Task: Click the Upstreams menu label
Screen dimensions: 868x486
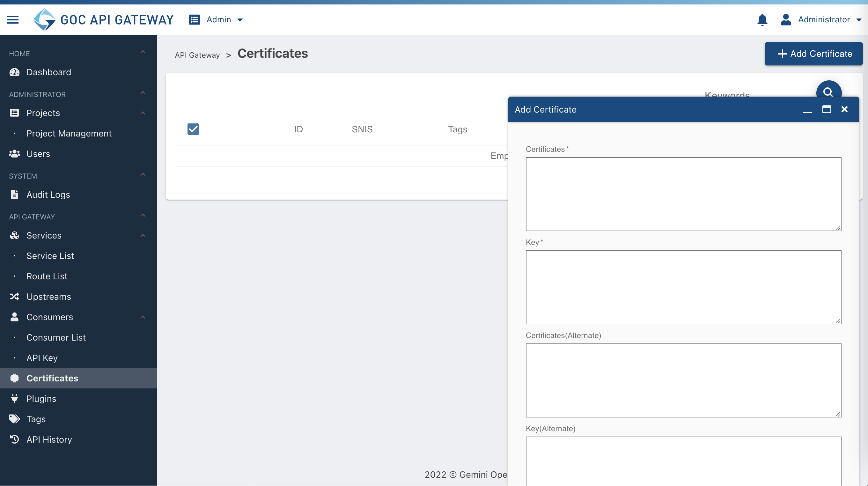Action: [49, 297]
